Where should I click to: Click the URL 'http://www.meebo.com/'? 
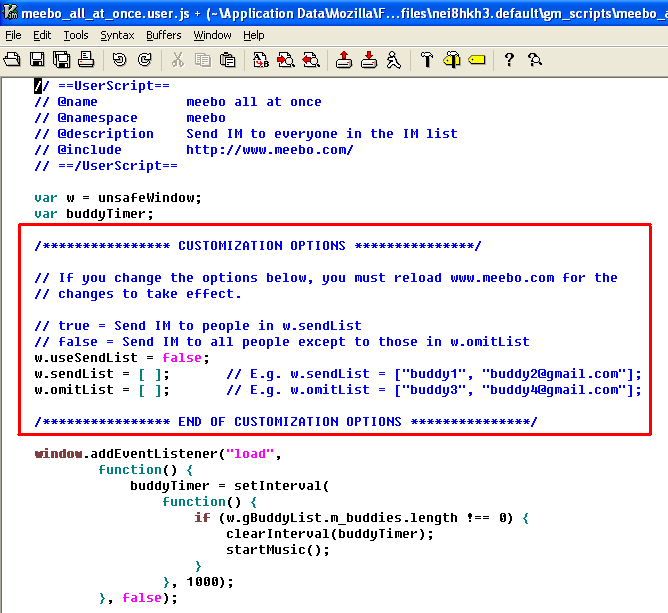(x=270, y=150)
